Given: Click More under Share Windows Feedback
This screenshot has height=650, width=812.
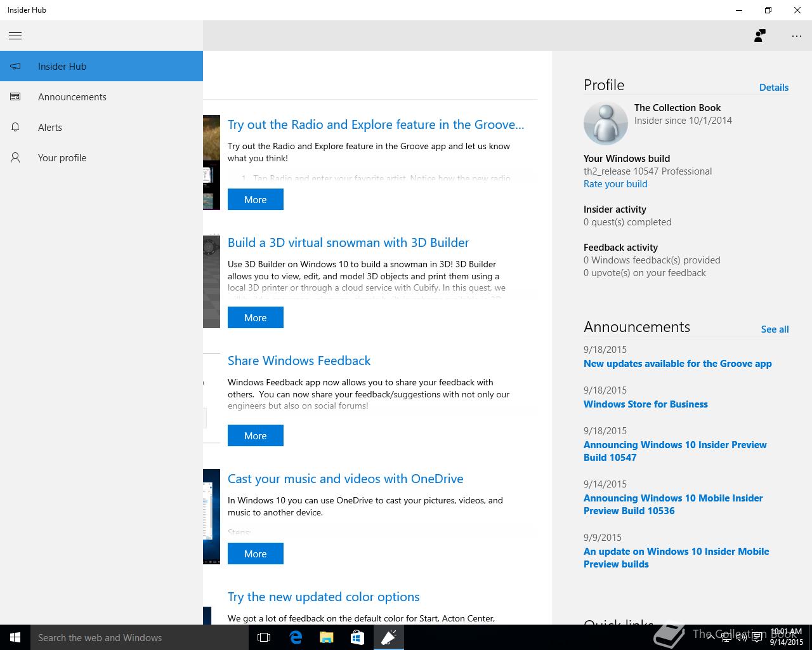Looking at the screenshot, I should tap(256, 435).
